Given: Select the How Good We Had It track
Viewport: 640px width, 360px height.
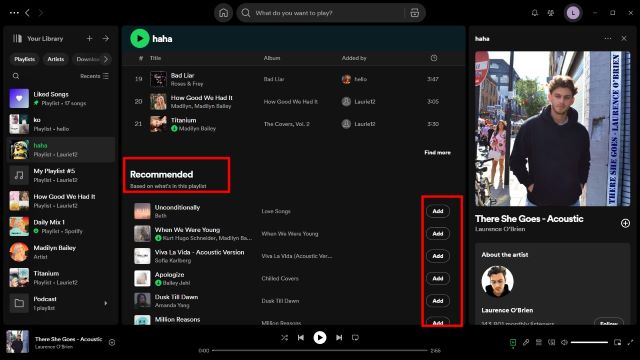Looking at the screenshot, I should point(293,102).
